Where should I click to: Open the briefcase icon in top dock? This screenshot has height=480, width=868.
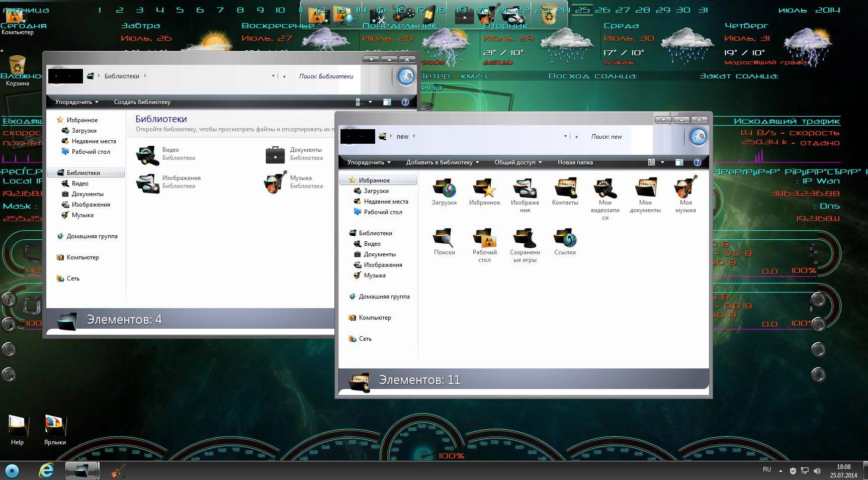tap(464, 16)
